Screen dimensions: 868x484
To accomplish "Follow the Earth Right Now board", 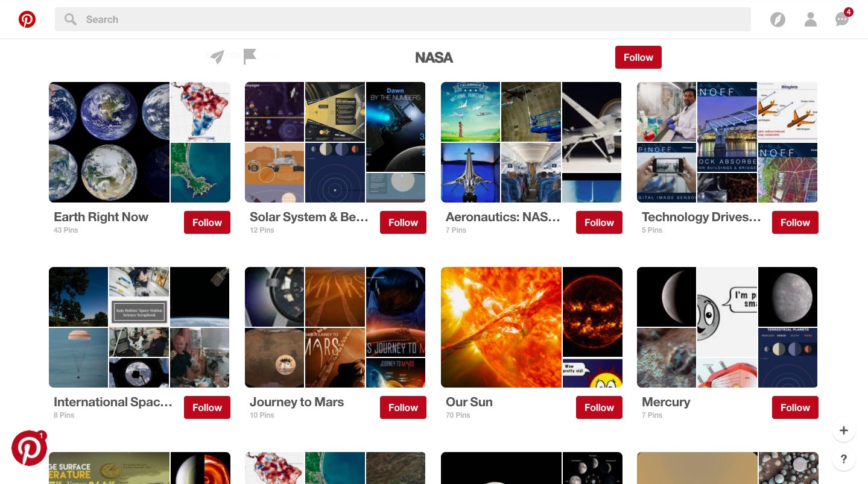I will pos(207,222).
